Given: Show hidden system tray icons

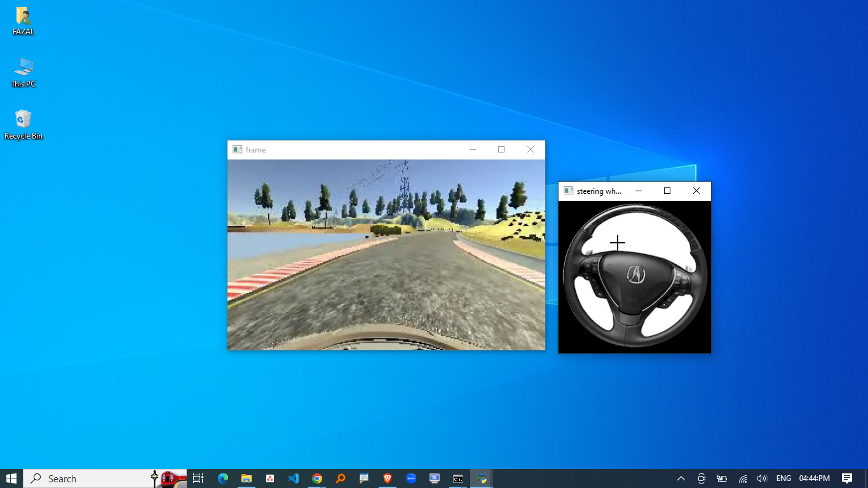Looking at the screenshot, I should (x=681, y=478).
